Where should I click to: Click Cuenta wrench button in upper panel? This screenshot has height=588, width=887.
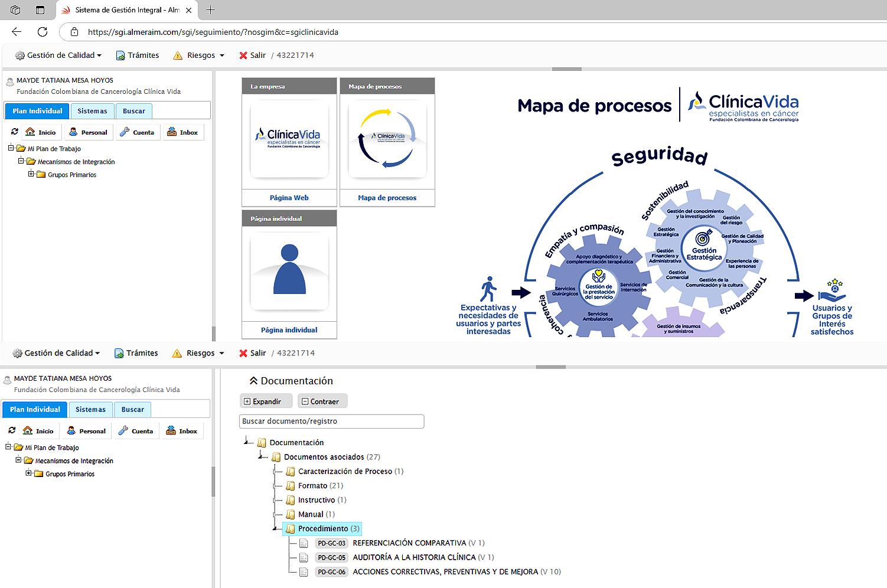point(137,132)
